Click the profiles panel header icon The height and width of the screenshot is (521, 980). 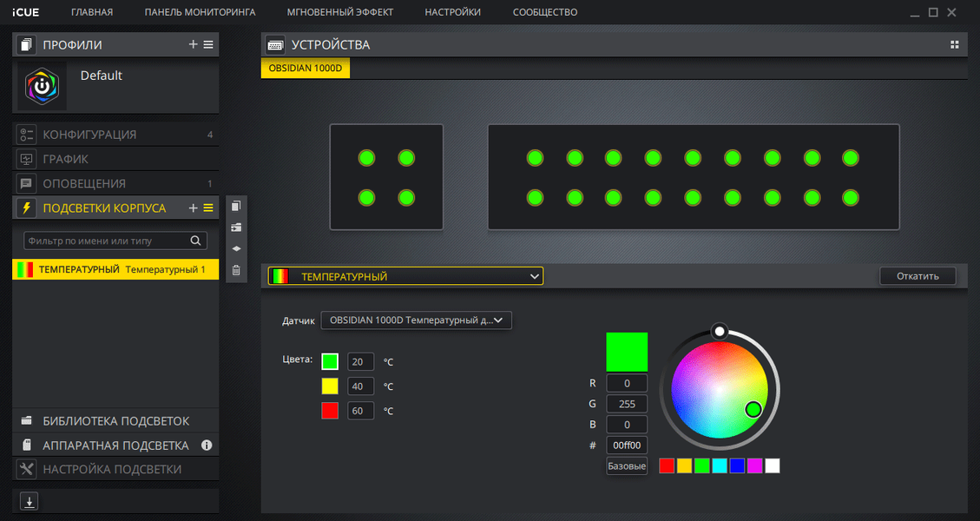(26, 44)
